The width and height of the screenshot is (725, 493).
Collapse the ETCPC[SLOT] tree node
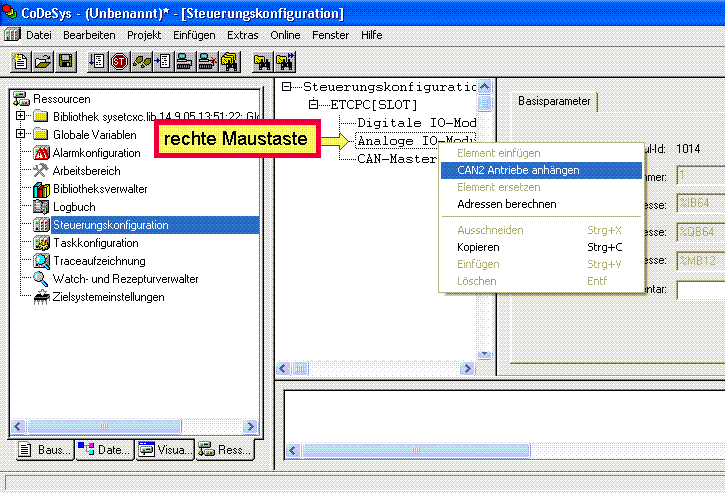(314, 104)
